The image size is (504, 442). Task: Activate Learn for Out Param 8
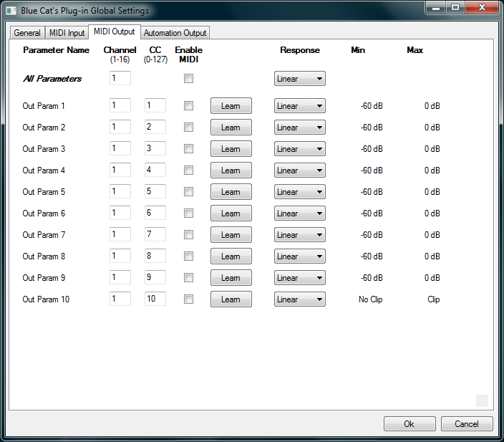[231, 256]
